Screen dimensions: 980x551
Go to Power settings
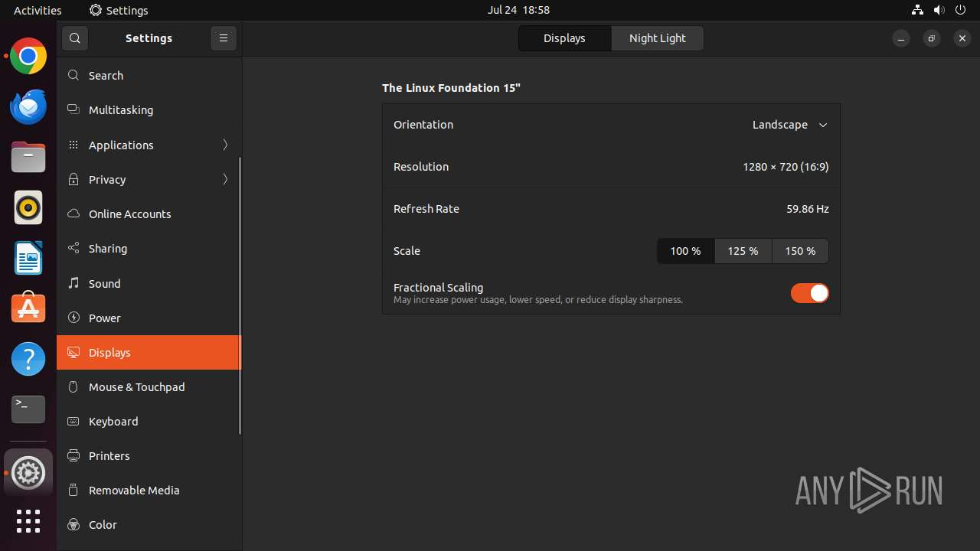(x=149, y=318)
